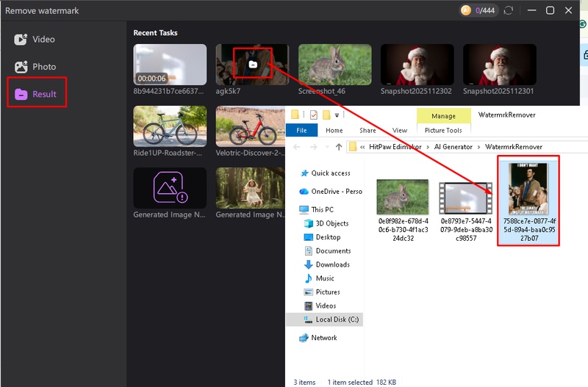The width and height of the screenshot is (588, 387).
Task: Open the Snapshot2025112302 Santa task
Action: click(417, 65)
